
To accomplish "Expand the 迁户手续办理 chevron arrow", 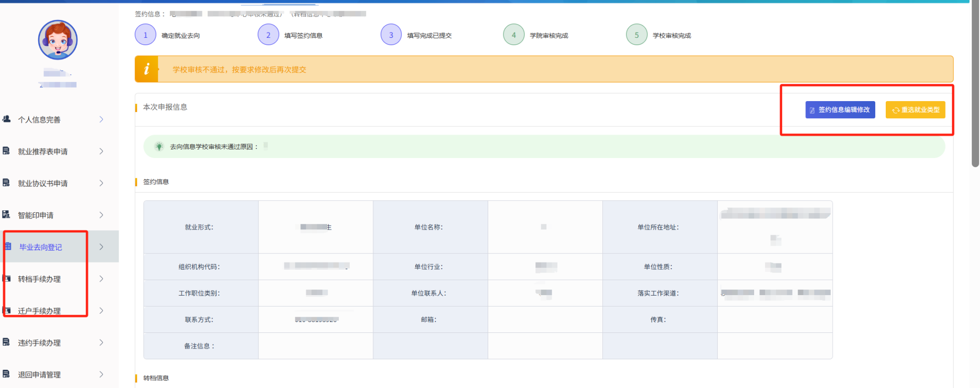I will (101, 310).
